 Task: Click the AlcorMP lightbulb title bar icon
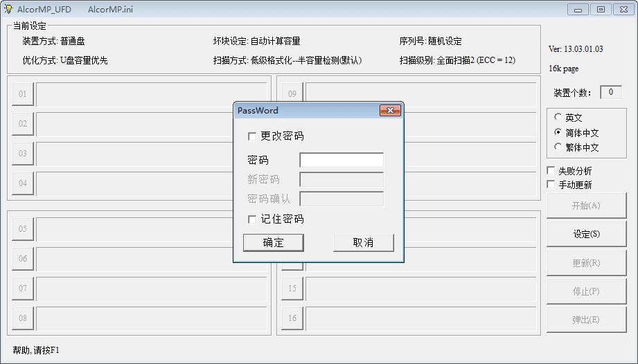point(8,8)
